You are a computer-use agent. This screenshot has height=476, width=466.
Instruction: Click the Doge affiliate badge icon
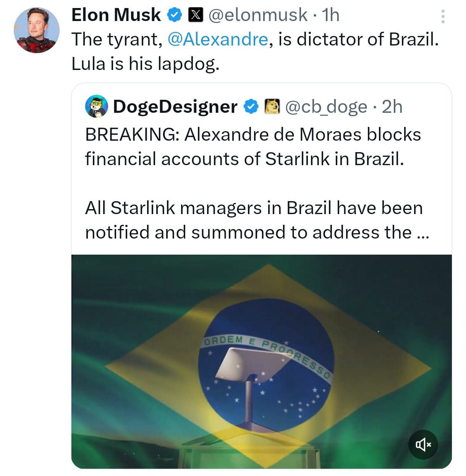pyautogui.click(x=272, y=106)
